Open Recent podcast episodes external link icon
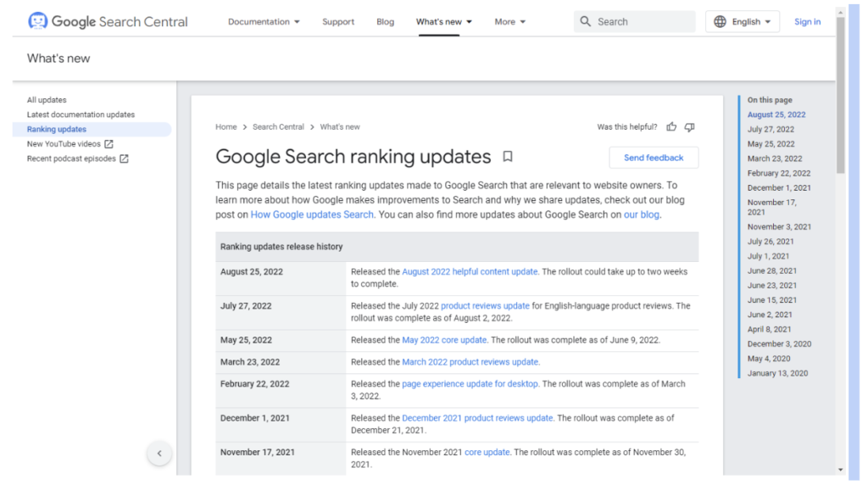Screen dimensions: 868x485 coord(124,159)
